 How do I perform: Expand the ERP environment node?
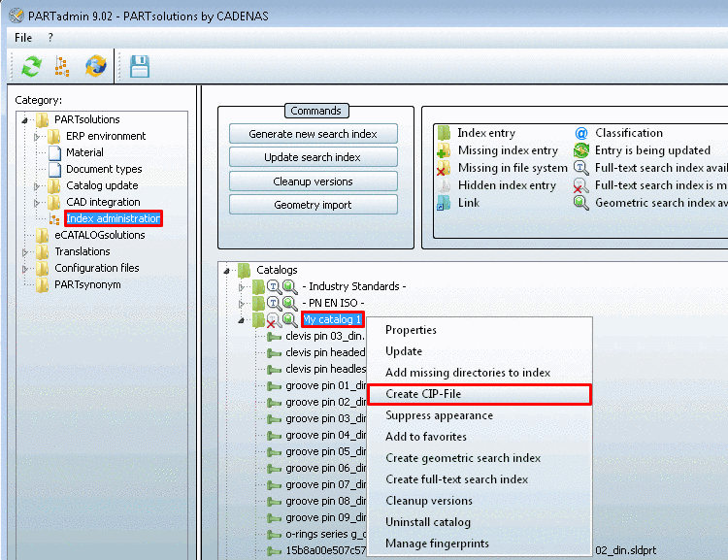tap(37, 137)
